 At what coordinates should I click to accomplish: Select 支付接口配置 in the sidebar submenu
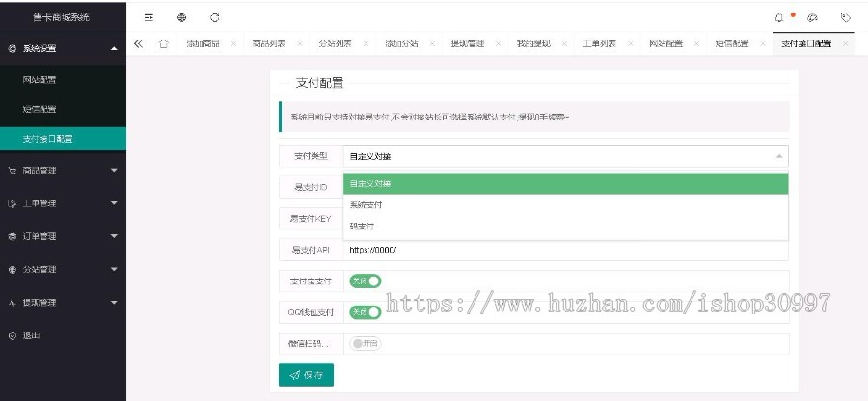63,139
